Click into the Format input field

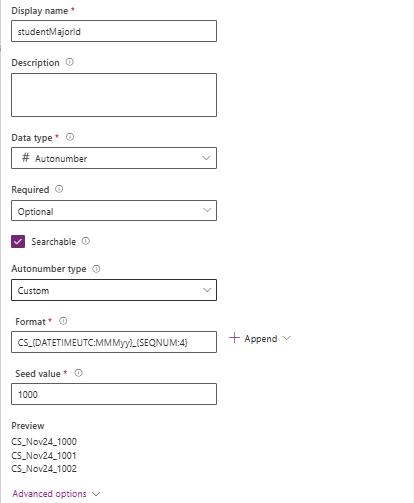click(x=114, y=342)
